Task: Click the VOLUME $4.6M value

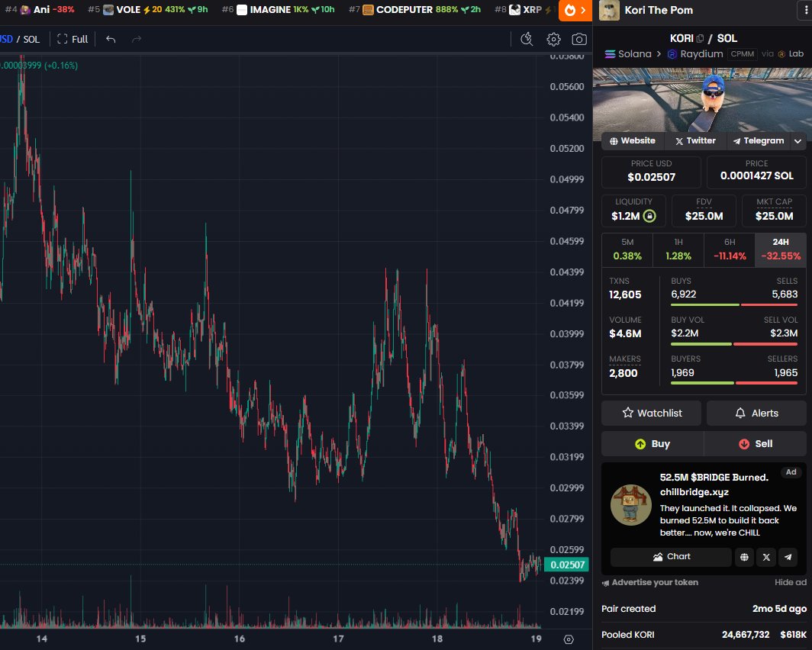Action: 625,334
